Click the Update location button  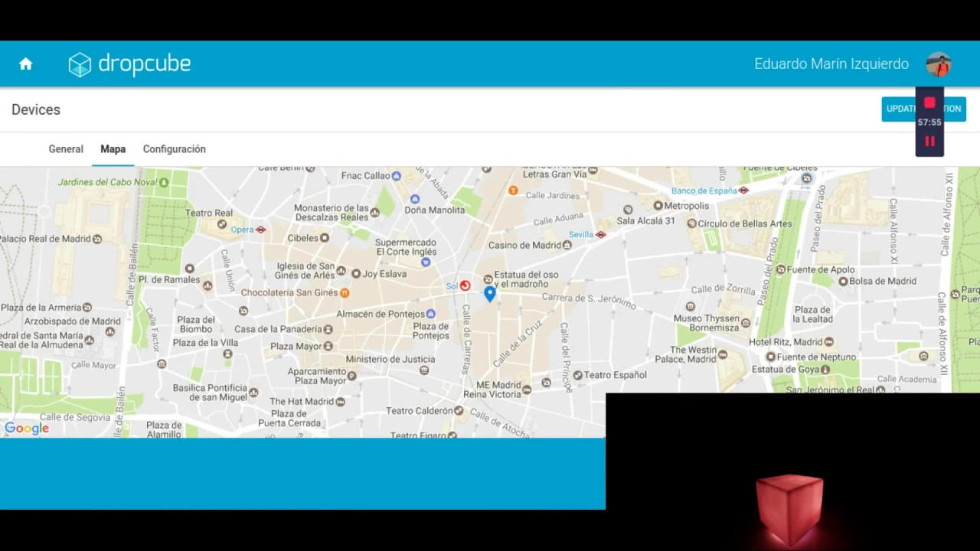coord(923,109)
